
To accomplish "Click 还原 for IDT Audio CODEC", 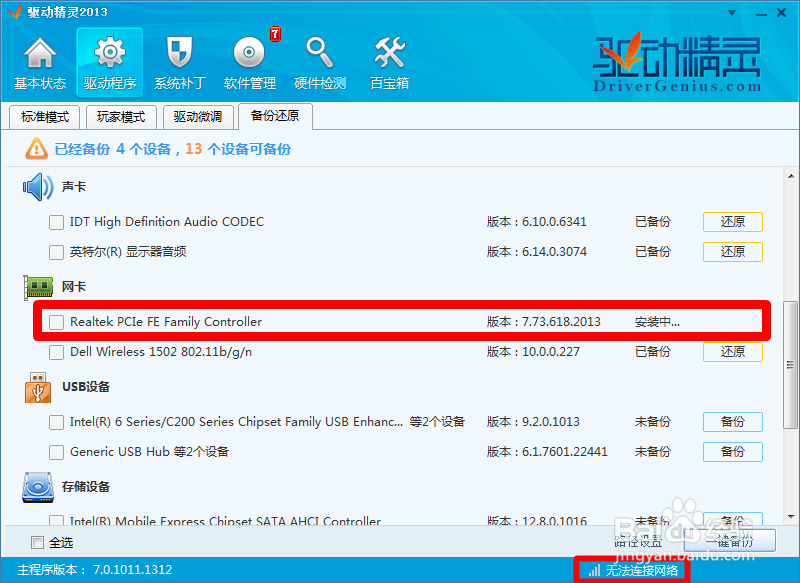I will point(733,222).
